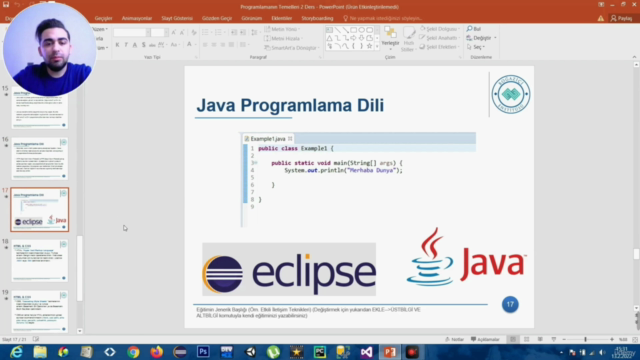
Task: Switch to slide sorter view icon
Action: [x=527, y=339]
